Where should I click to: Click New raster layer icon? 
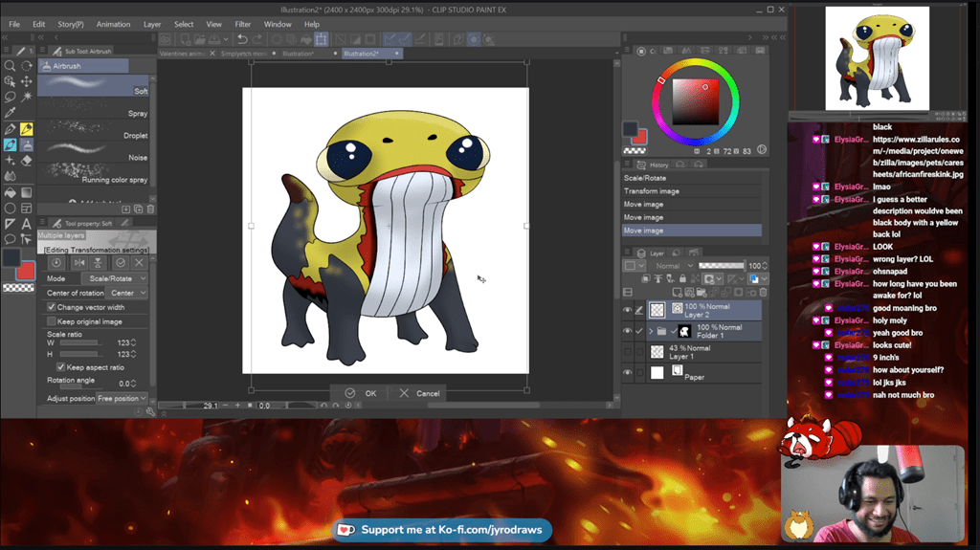tap(677, 292)
